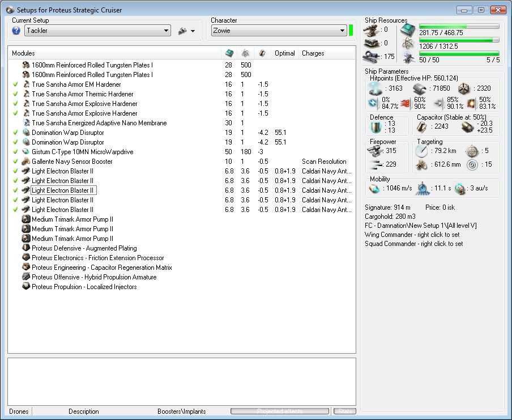Click the launcher hardpoints icon in Ship Resources
Screen dimensions: 512x420
[372, 43]
